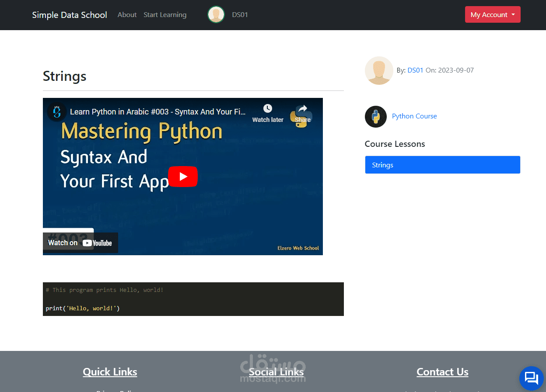Click the 'On: 2023-09-07' date text
Viewport: 546px width, 392px height.
pos(449,70)
